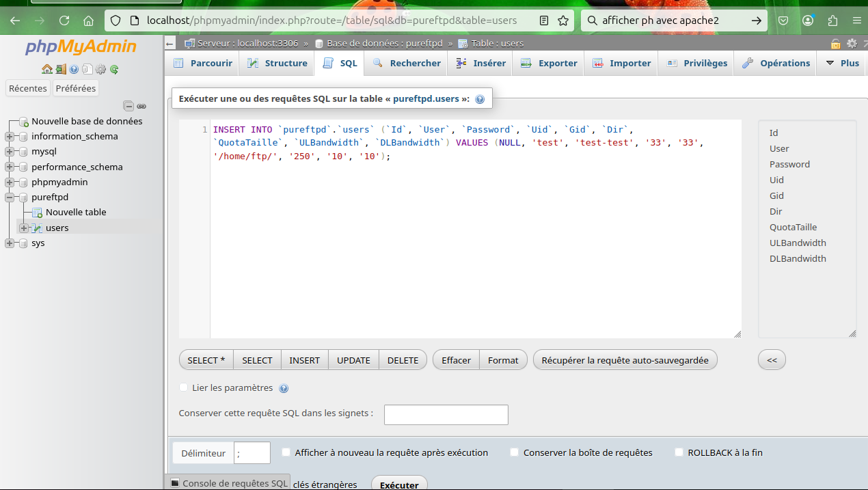Click the link-with-main-panel chain icon
This screenshot has height=490, width=868.
[141, 106]
